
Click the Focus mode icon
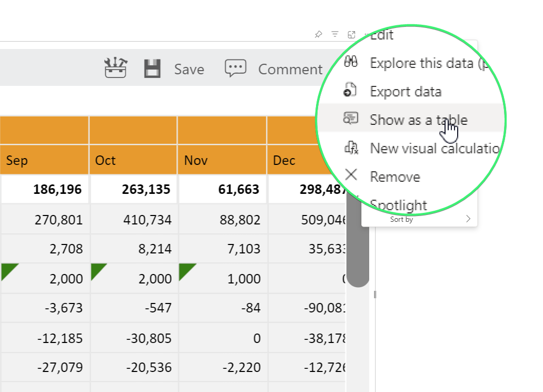[351, 35]
